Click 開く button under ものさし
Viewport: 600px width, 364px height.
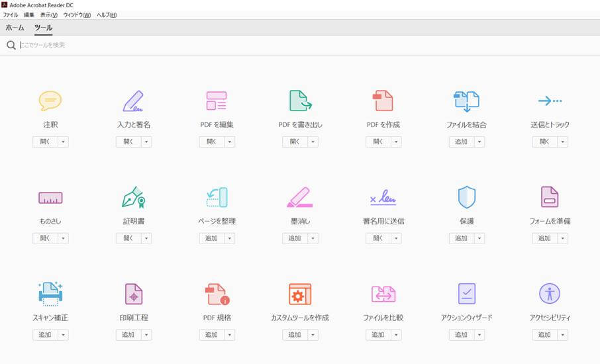coord(45,238)
